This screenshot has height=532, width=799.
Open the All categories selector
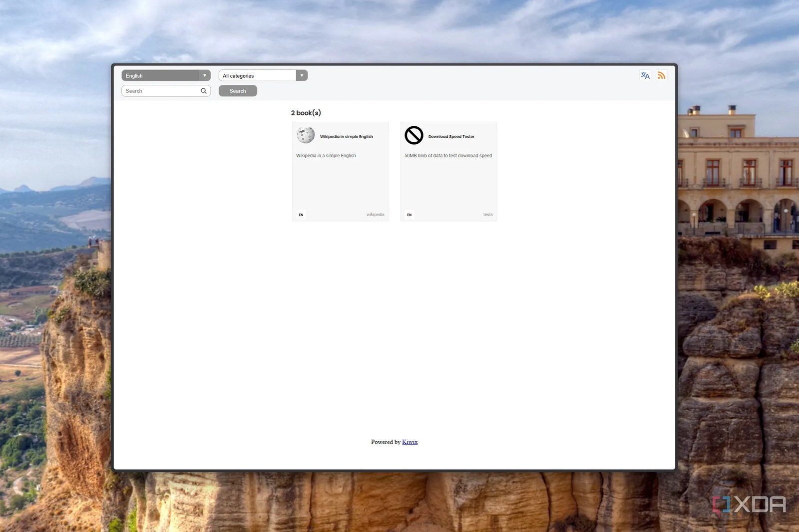click(x=263, y=75)
